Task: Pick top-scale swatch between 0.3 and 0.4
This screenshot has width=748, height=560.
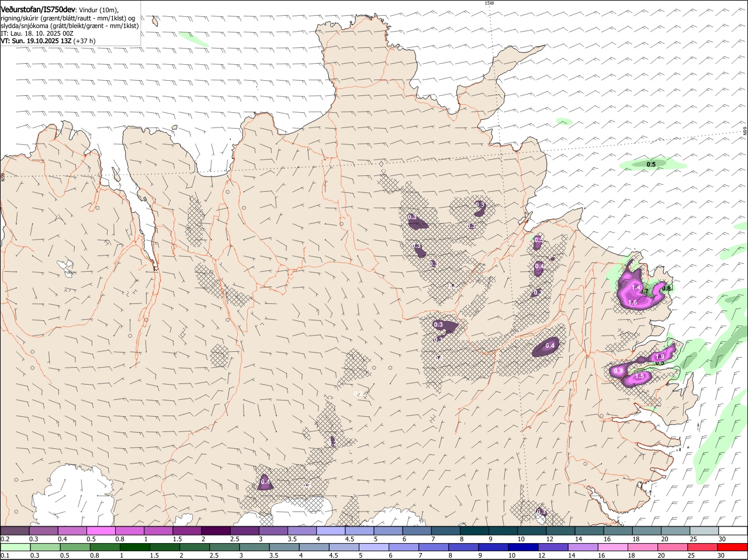Action: coord(44,530)
